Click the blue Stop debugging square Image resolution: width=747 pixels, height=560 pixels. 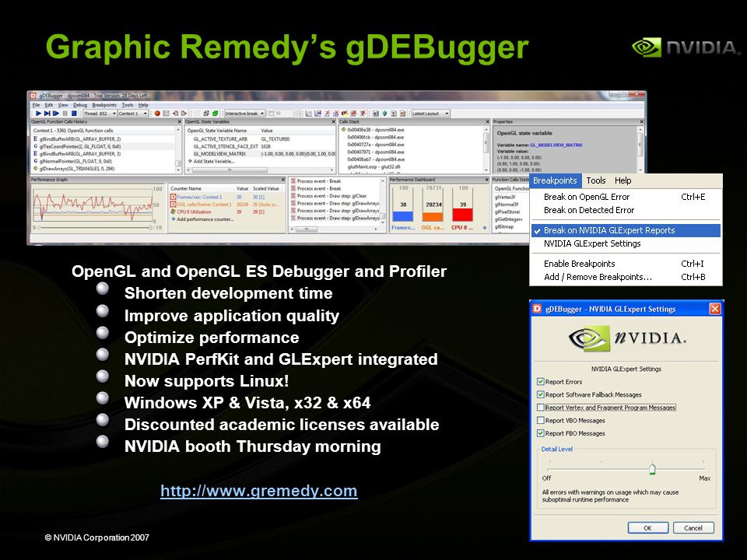click(x=75, y=114)
